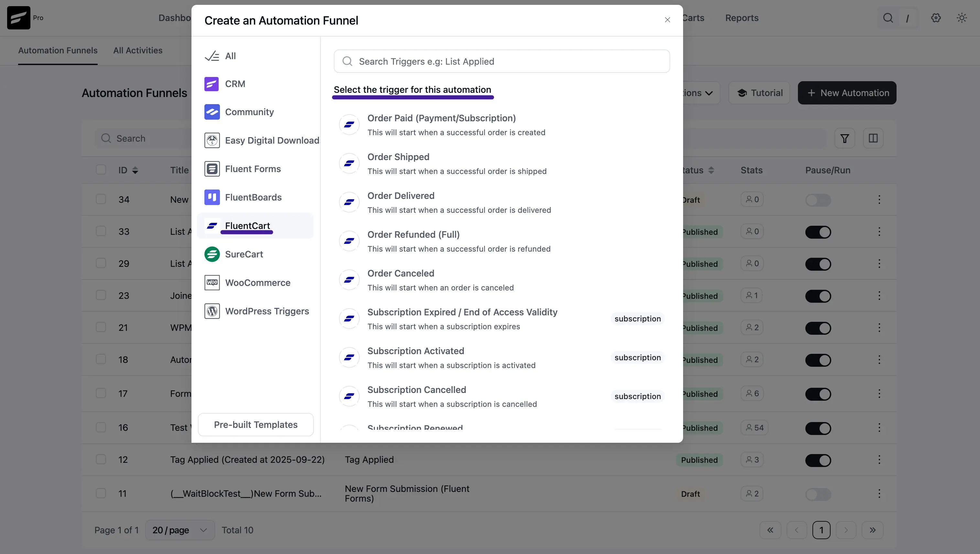Image resolution: width=980 pixels, height=554 pixels.
Task: Open the filter funnel icon
Action: (844, 138)
